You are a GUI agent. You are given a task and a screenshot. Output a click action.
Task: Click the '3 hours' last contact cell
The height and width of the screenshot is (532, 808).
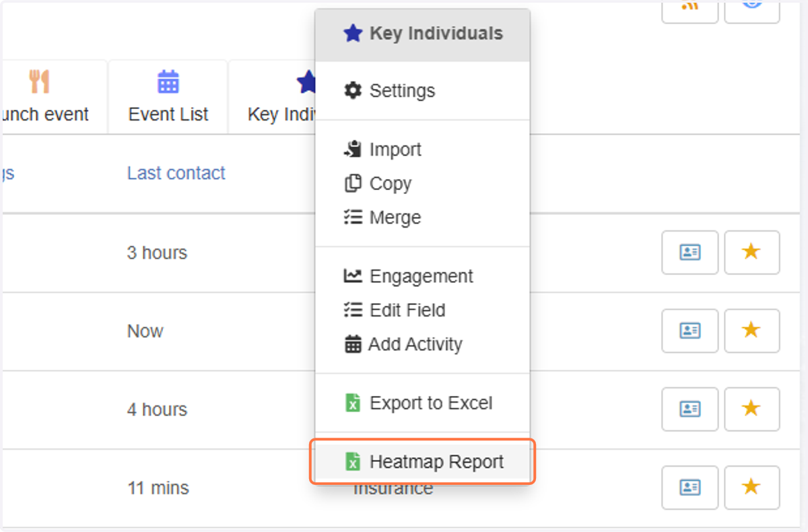pyautogui.click(x=157, y=253)
